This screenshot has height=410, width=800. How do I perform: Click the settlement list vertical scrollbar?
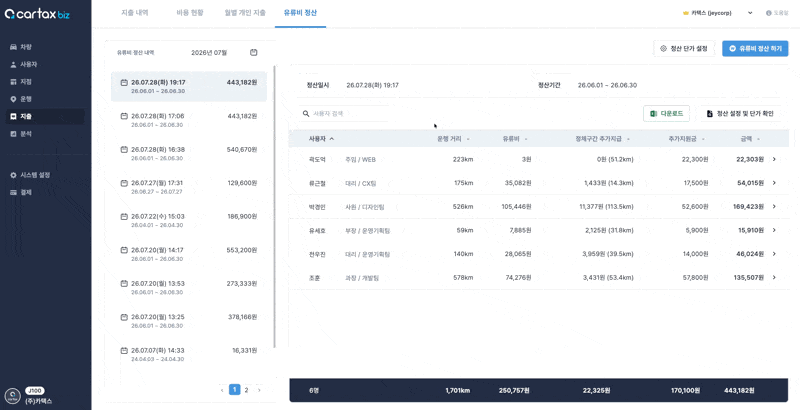click(275, 207)
